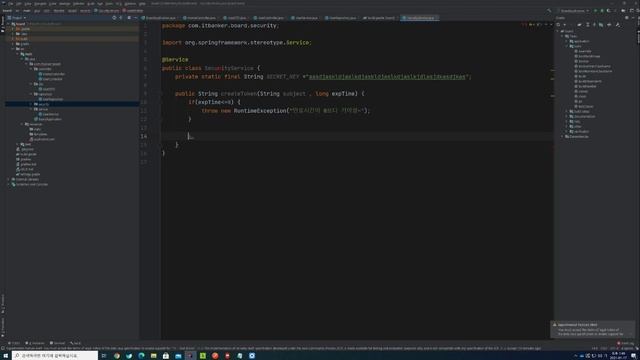Toggle Gradle offline mode icon
640x360 pixels.
609,24
